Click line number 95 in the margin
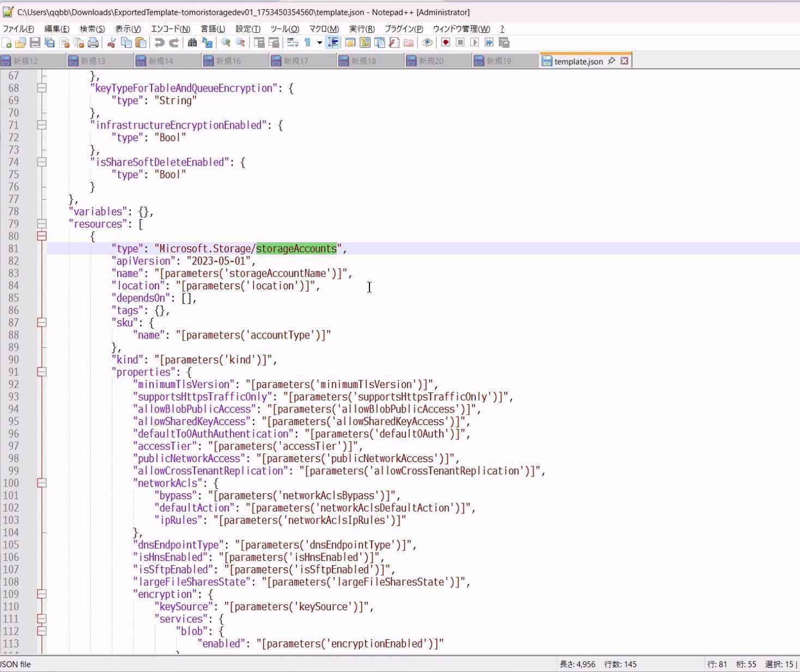800x672 pixels. (13, 421)
